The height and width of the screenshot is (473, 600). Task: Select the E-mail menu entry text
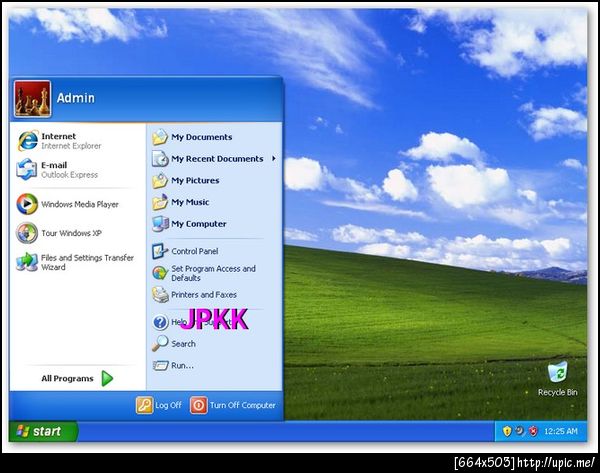point(54,165)
